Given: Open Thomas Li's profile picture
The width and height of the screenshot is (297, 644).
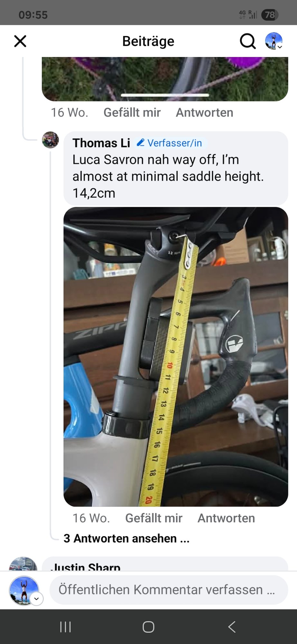Looking at the screenshot, I should pyautogui.click(x=51, y=140).
